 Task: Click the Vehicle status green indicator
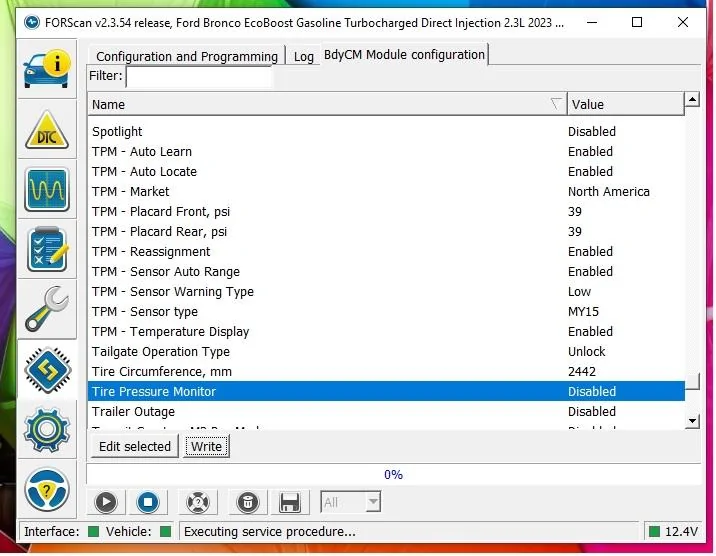tap(166, 531)
